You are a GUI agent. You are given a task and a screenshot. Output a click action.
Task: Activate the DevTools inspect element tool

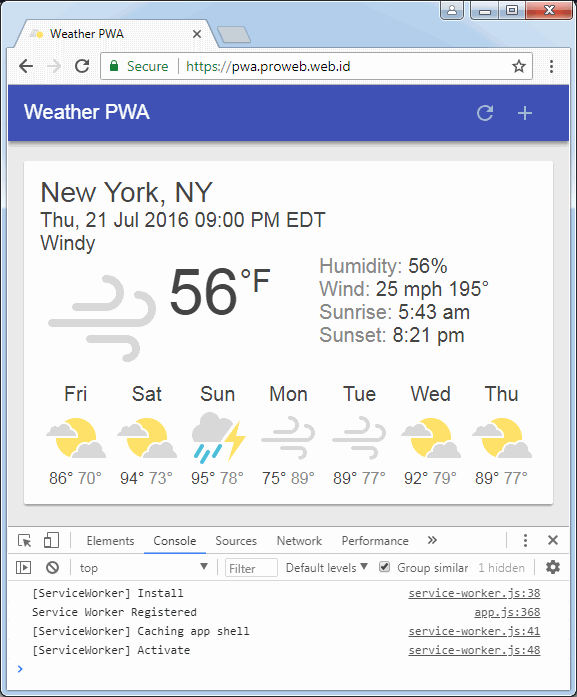(24, 541)
